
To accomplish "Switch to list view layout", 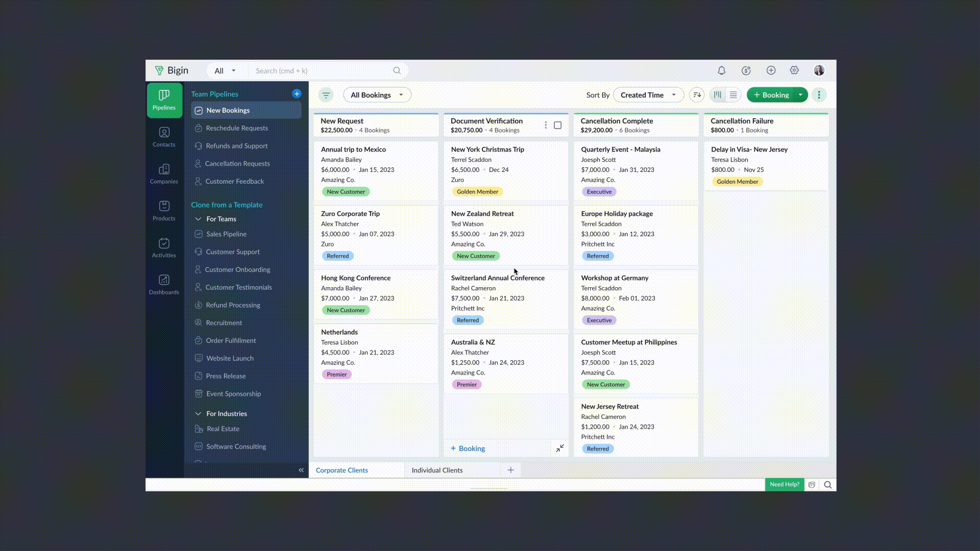I will pyautogui.click(x=733, y=95).
